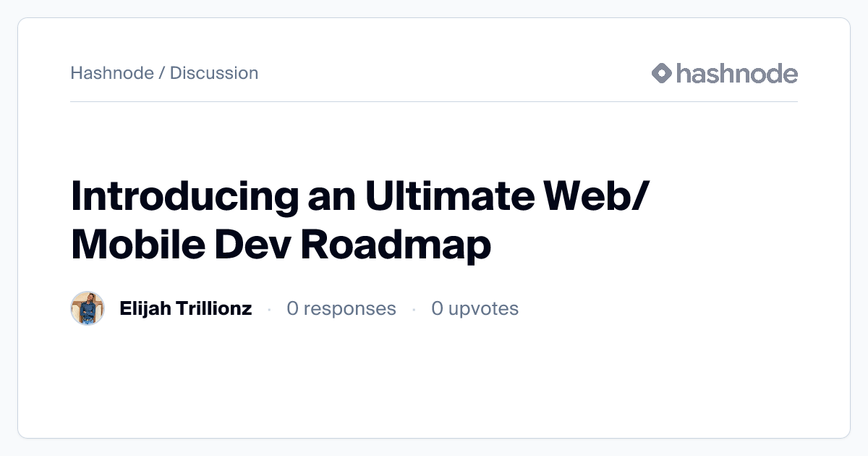Click the dot between responses and upvotes

click(x=414, y=309)
